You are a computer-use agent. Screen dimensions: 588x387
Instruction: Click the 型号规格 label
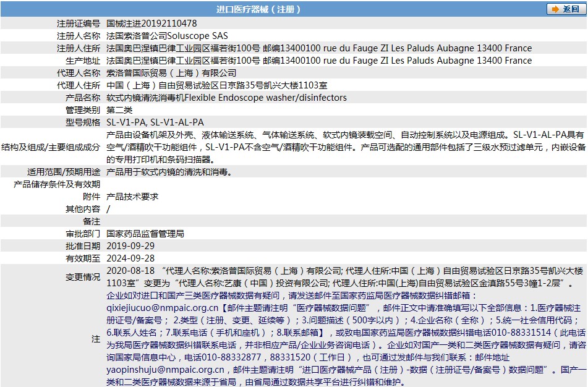[83, 122]
